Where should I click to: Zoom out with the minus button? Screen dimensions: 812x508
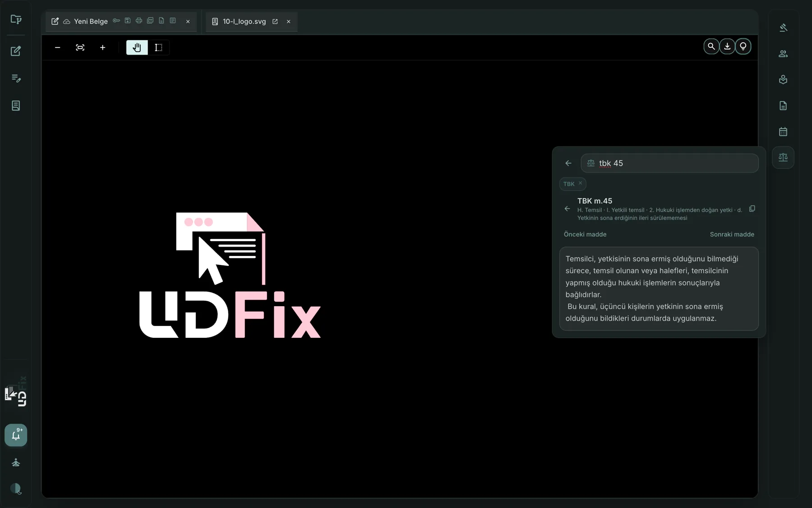(57, 47)
